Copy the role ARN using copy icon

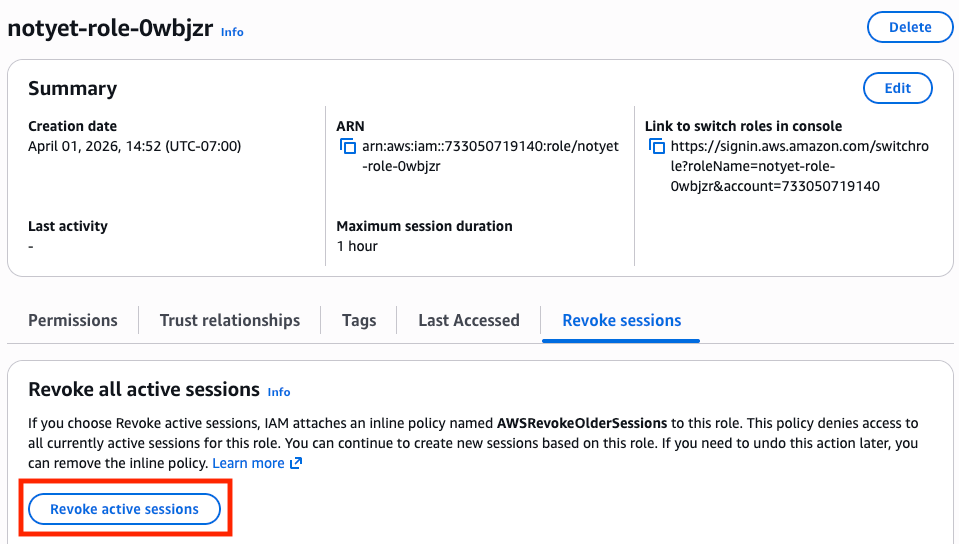click(348, 147)
